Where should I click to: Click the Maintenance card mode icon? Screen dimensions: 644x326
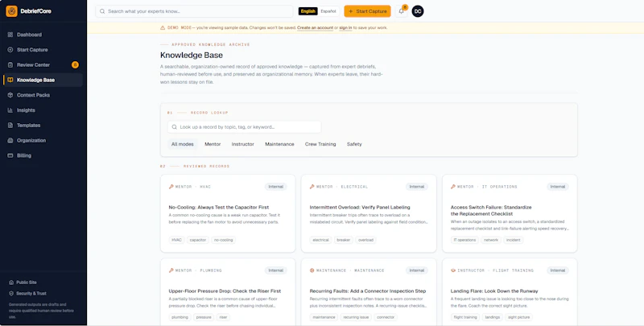(312, 270)
